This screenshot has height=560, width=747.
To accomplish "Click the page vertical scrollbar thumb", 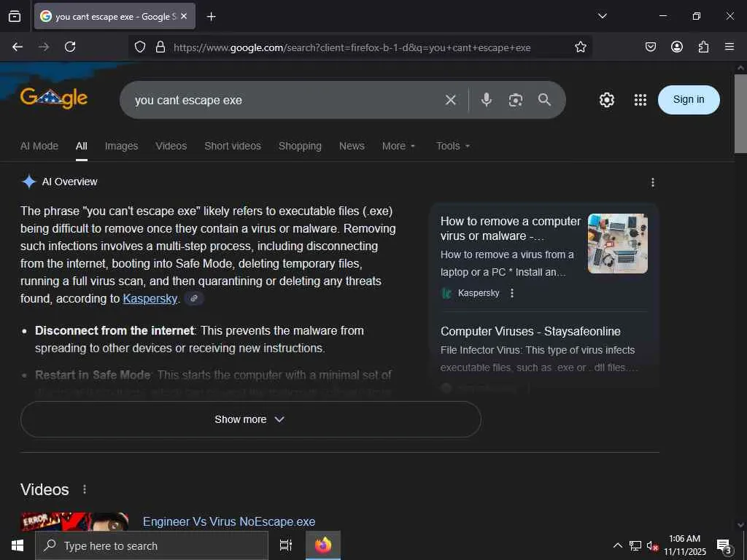I will 740,113.
